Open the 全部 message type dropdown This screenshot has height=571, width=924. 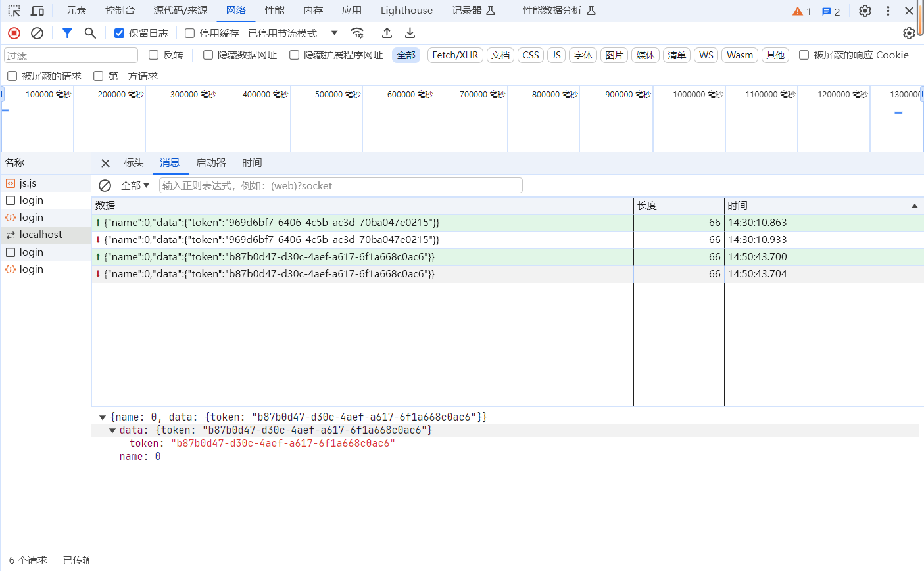[x=135, y=186]
